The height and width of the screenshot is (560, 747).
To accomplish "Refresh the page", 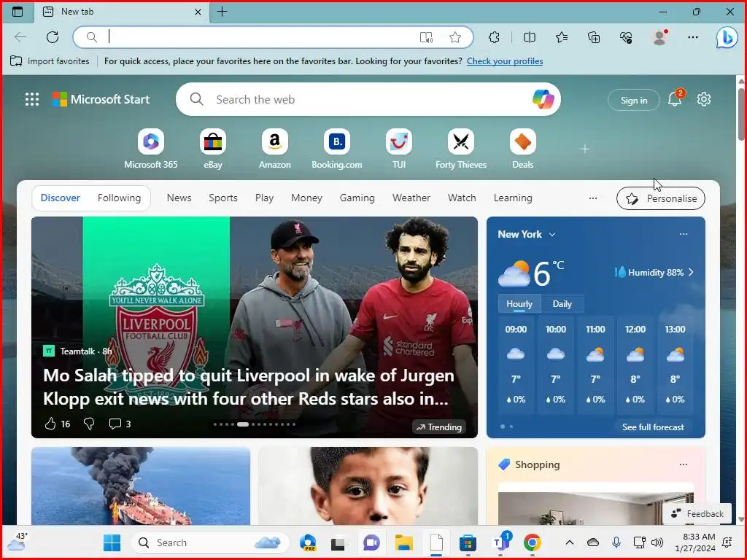I will click(x=53, y=37).
